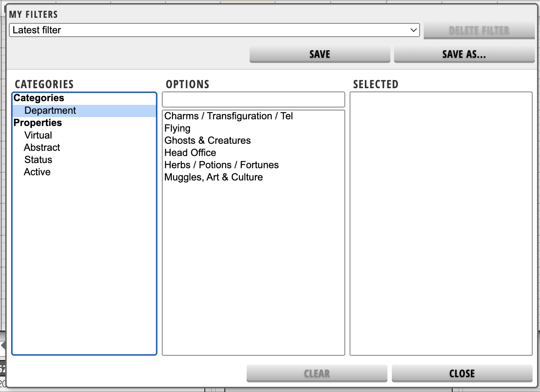Choose the Head Office option
The image size is (540, 392).
tap(253, 153)
